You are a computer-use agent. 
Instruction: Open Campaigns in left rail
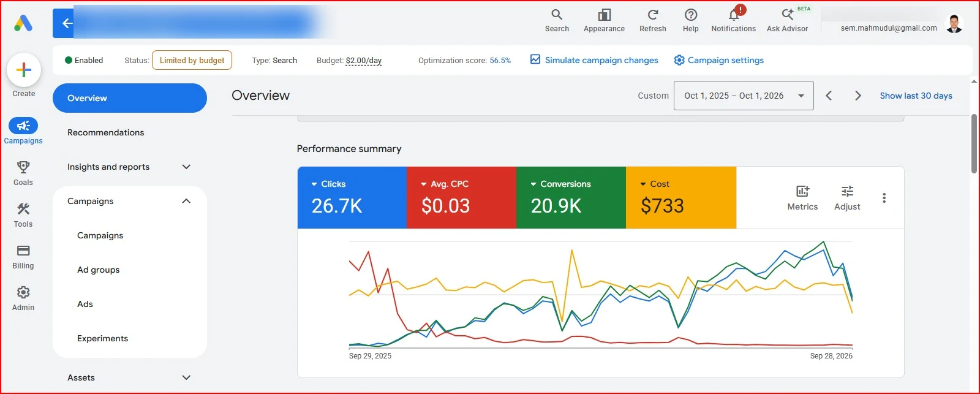point(23,131)
